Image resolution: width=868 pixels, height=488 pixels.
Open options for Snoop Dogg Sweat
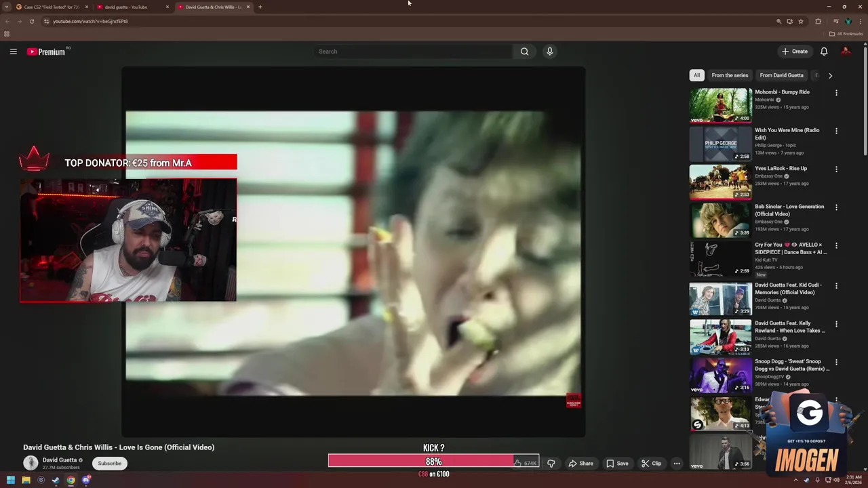836,363
